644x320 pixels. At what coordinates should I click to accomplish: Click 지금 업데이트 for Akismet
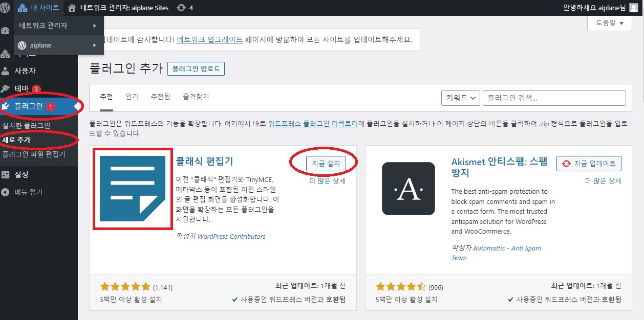[589, 163]
